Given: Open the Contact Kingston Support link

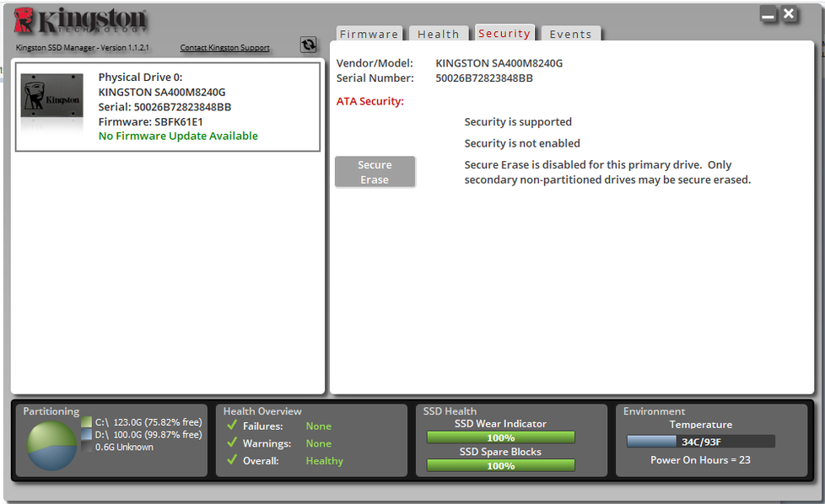Looking at the screenshot, I should tap(225, 48).
